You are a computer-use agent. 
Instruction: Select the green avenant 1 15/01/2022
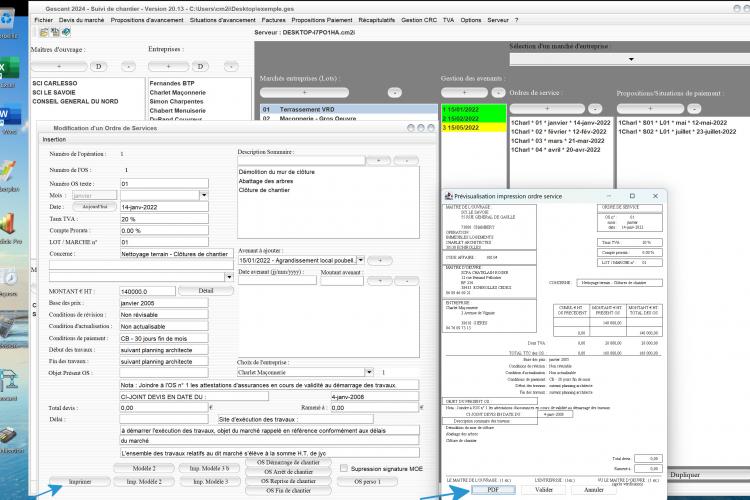[x=474, y=110]
